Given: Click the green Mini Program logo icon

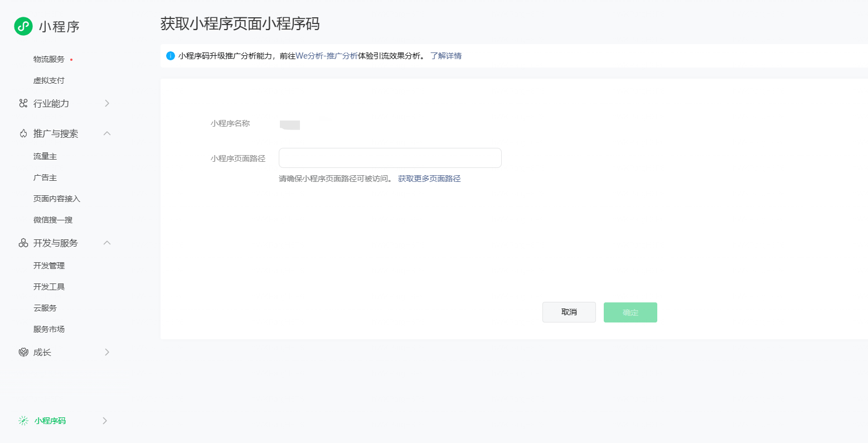Looking at the screenshot, I should coord(23,26).
